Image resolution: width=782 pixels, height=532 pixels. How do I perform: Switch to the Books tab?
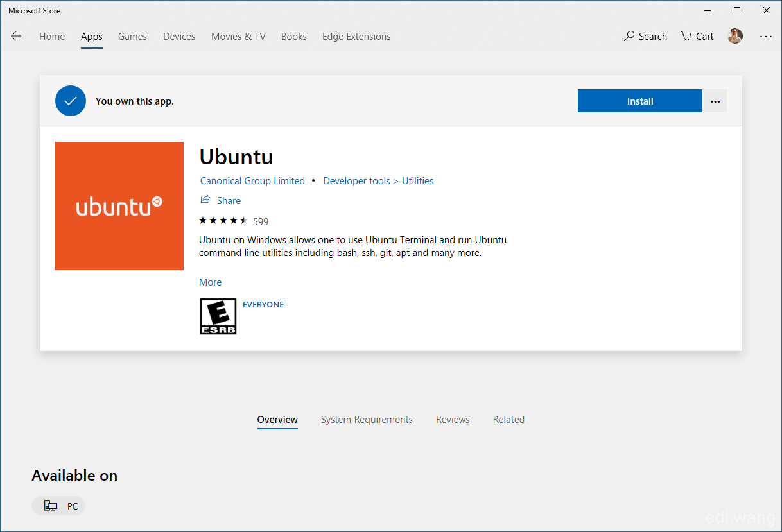point(294,37)
